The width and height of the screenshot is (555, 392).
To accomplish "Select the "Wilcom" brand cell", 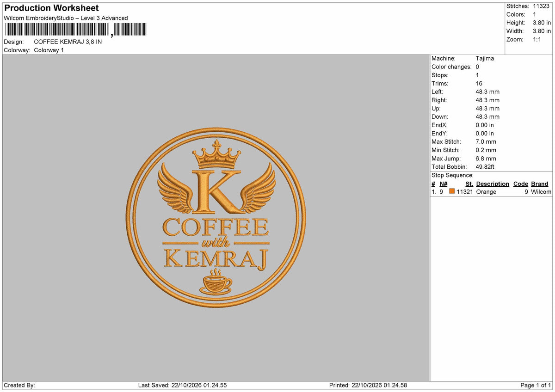I will tap(541, 192).
